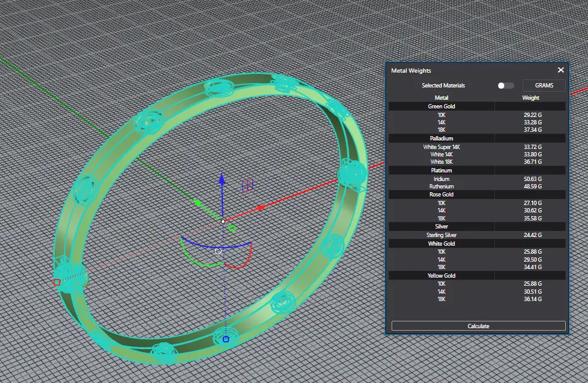588x383 pixels.
Task: Select the Platinum category row
Action: [x=477, y=171]
